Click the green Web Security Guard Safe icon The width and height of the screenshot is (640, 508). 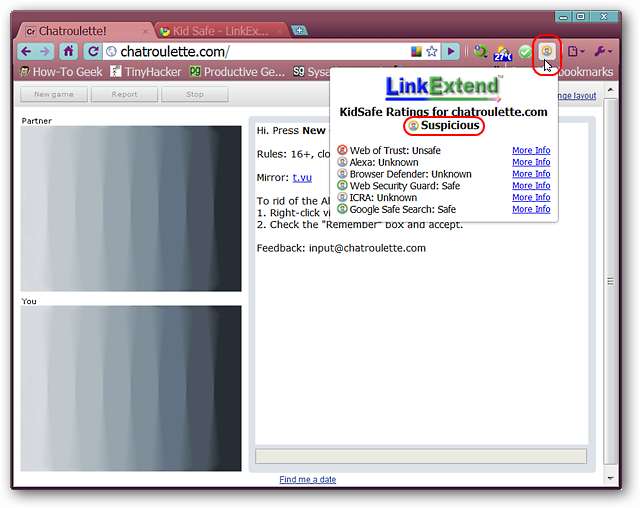[342, 186]
